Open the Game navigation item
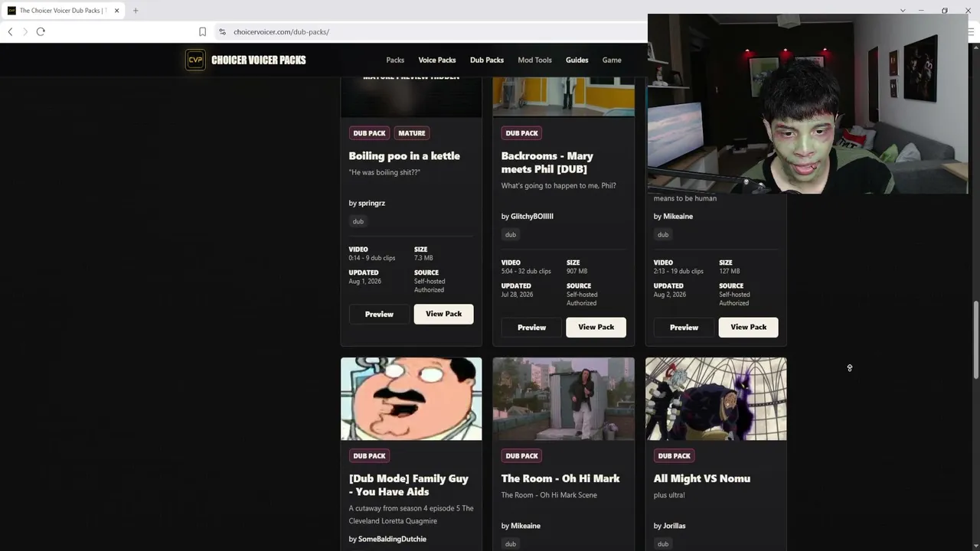 612,60
